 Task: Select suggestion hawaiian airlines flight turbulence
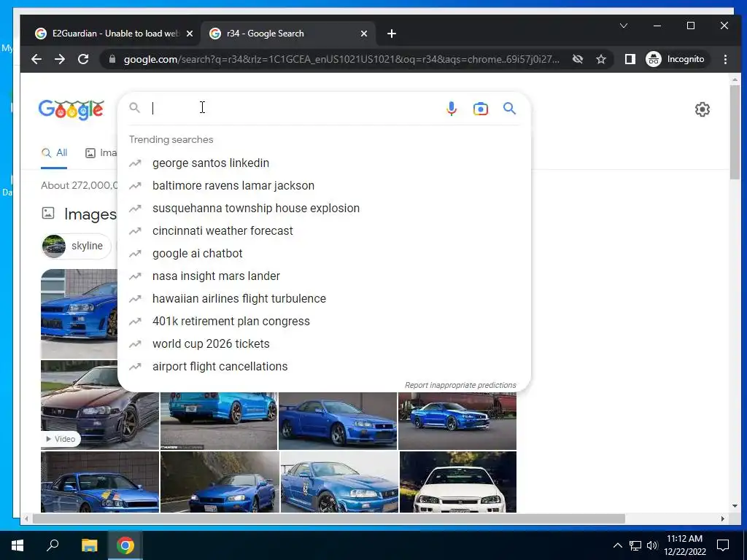[324, 298]
